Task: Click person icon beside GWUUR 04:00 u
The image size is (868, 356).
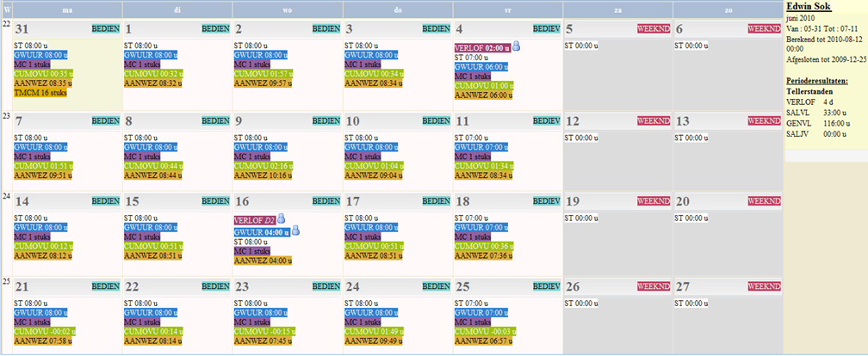Action: coord(295,230)
